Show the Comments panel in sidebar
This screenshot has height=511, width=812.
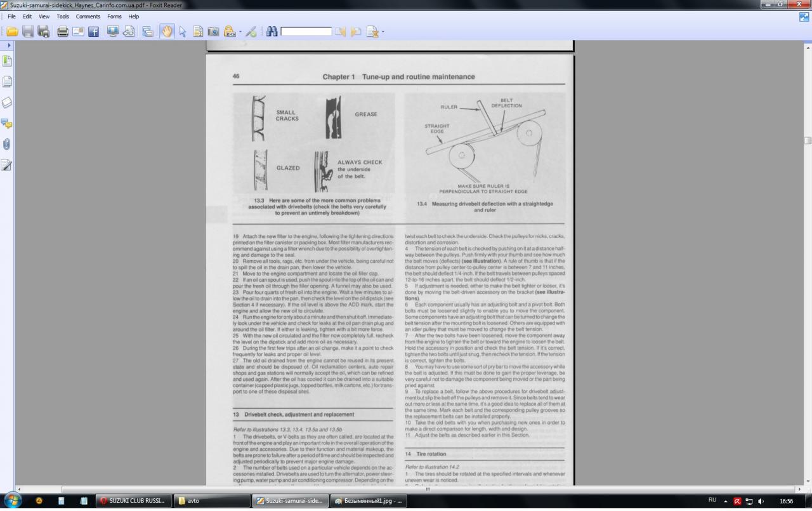(x=7, y=123)
